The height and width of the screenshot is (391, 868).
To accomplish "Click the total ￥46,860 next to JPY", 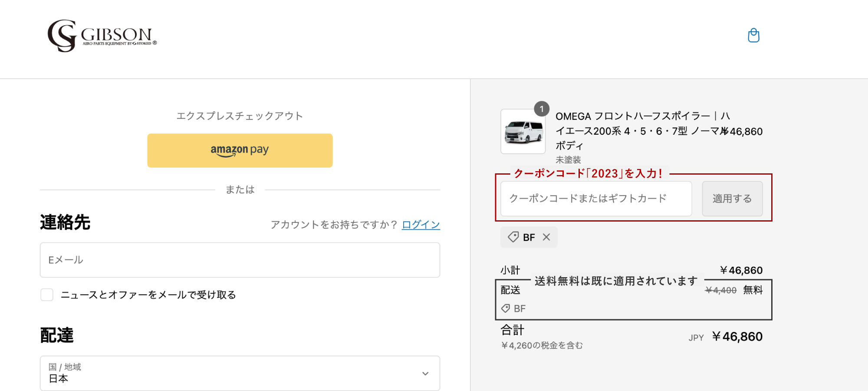I will tap(737, 337).
